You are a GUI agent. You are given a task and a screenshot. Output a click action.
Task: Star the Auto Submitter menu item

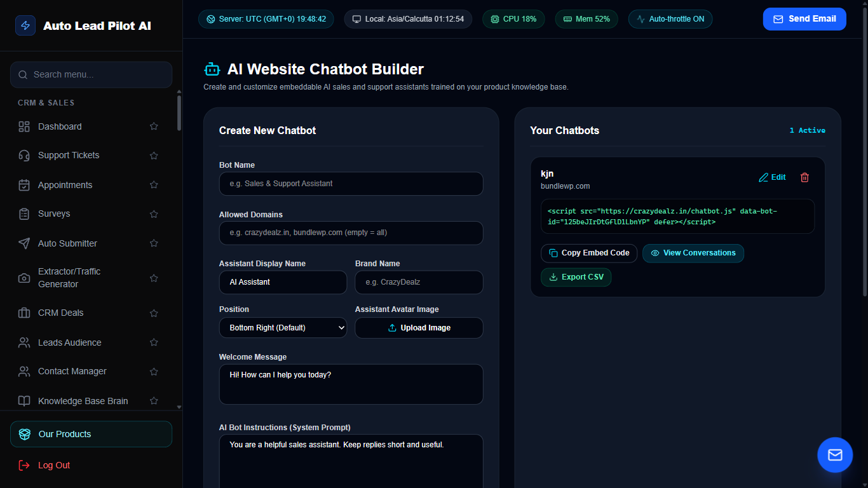(154, 243)
